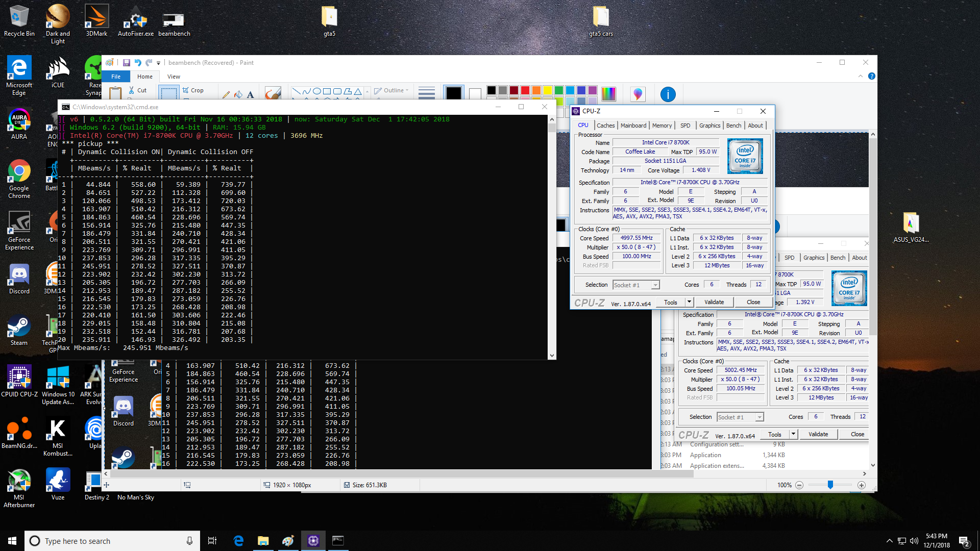Select the Text tool in Paint
980x551 pixels.
click(x=250, y=94)
